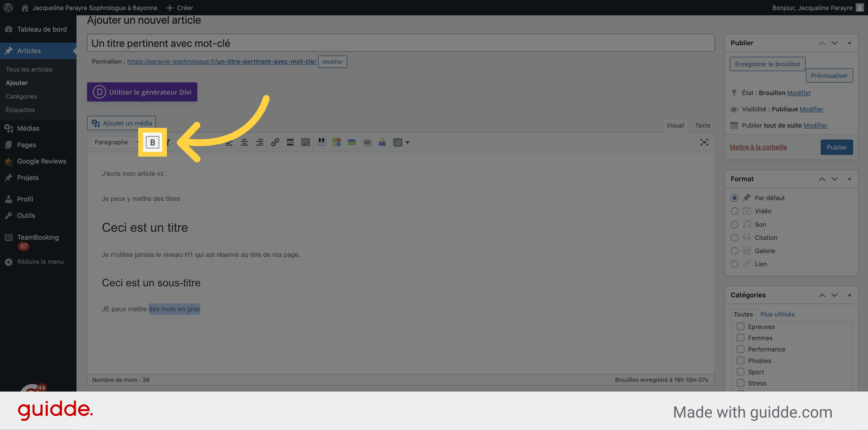This screenshot has width=868, height=430.
Task: Open the Paragraphe style dropdown
Action: 114,142
